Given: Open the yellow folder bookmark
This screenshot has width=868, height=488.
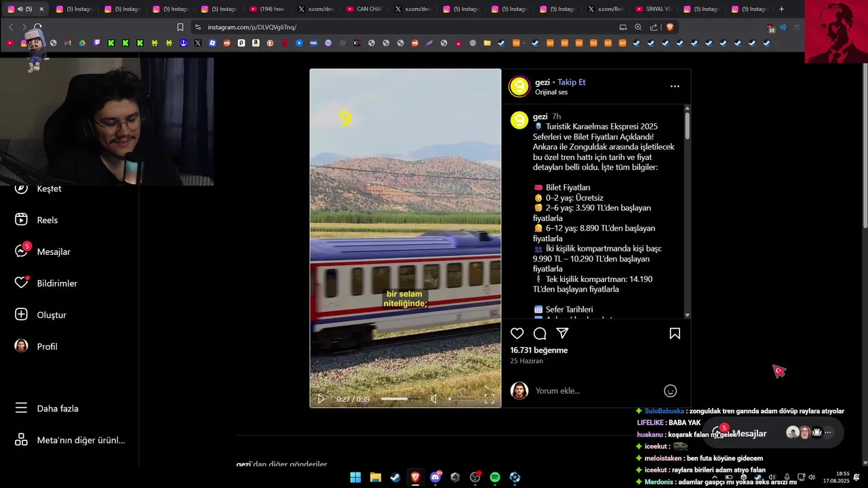Looking at the screenshot, I should point(487,43).
